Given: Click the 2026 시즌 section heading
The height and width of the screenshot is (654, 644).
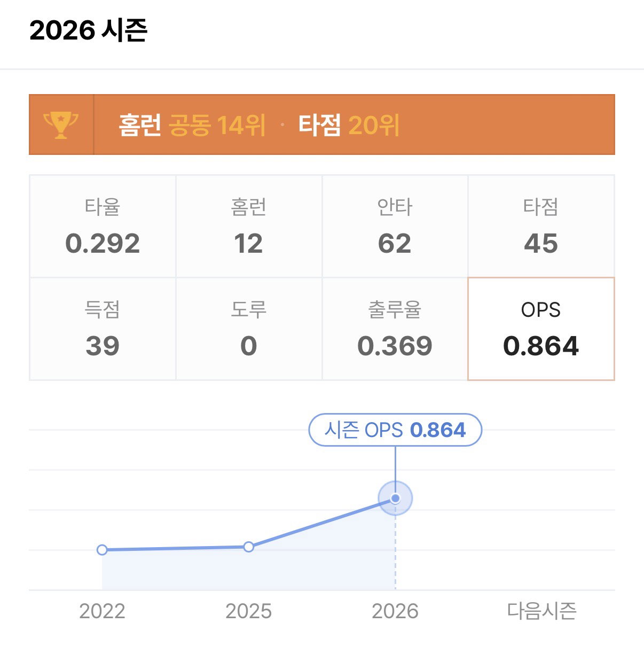Looking at the screenshot, I should (x=88, y=30).
